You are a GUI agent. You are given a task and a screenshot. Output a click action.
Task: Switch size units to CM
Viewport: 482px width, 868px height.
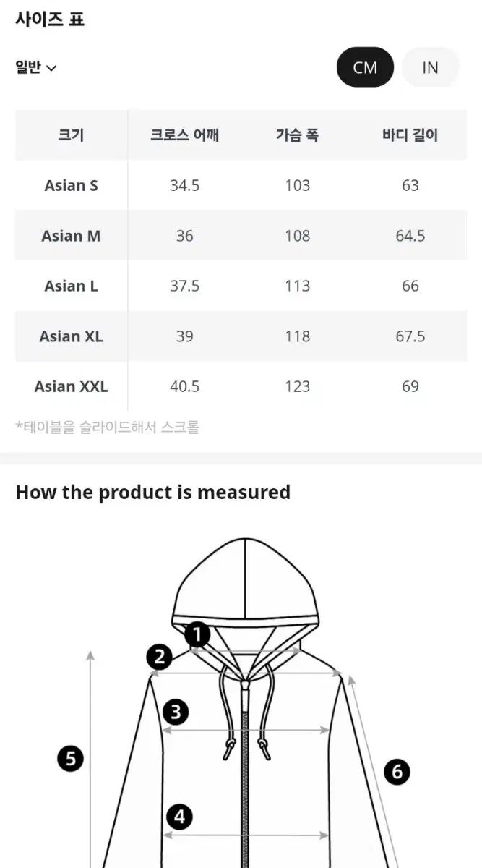(x=365, y=67)
